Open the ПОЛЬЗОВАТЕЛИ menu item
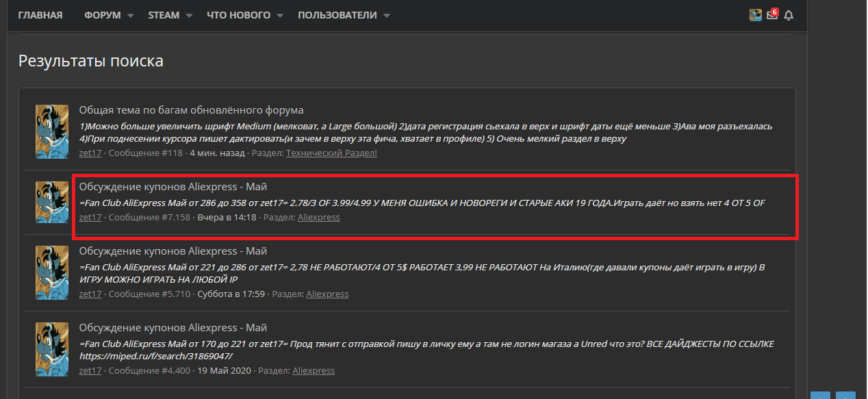 [x=337, y=15]
